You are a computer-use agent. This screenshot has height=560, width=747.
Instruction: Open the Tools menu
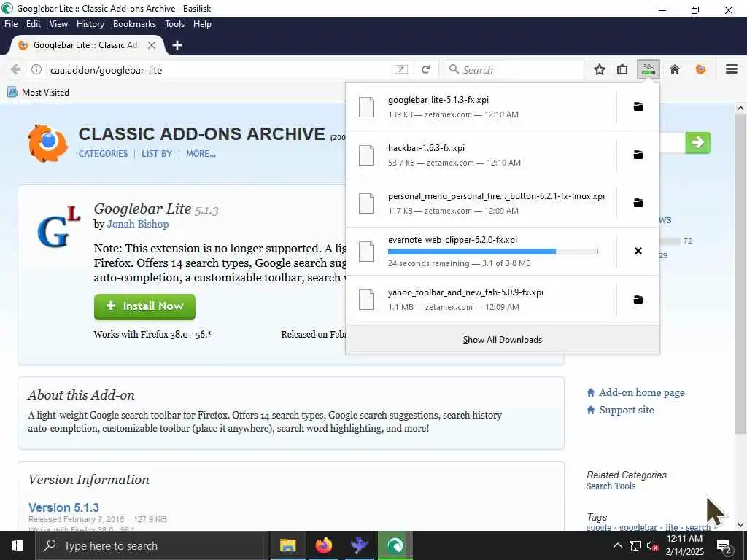[174, 24]
